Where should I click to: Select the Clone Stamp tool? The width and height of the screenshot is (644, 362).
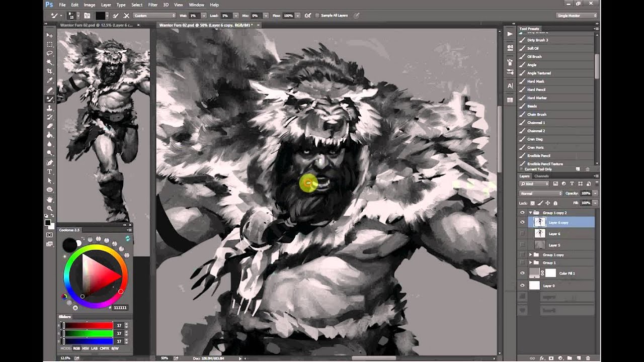(x=50, y=108)
